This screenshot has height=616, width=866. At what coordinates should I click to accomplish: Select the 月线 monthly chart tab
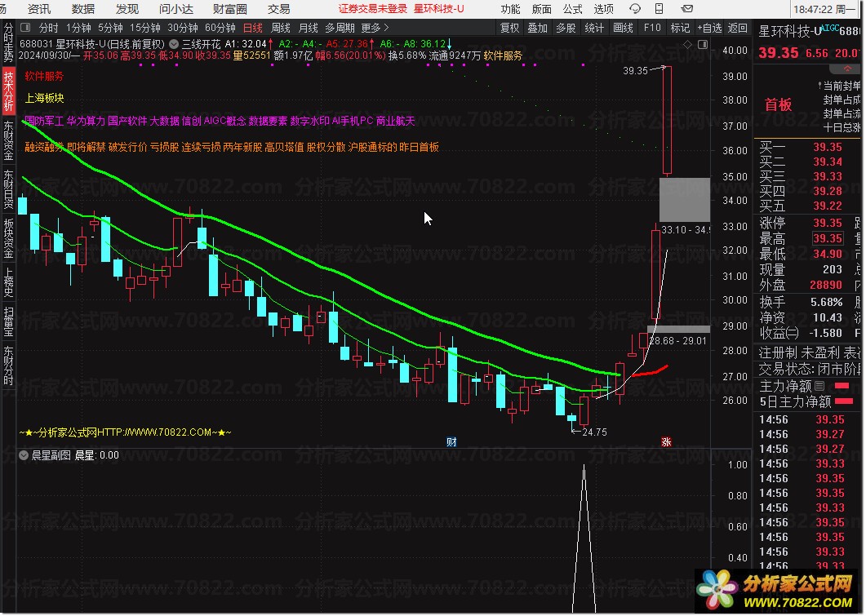click(309, 28)
